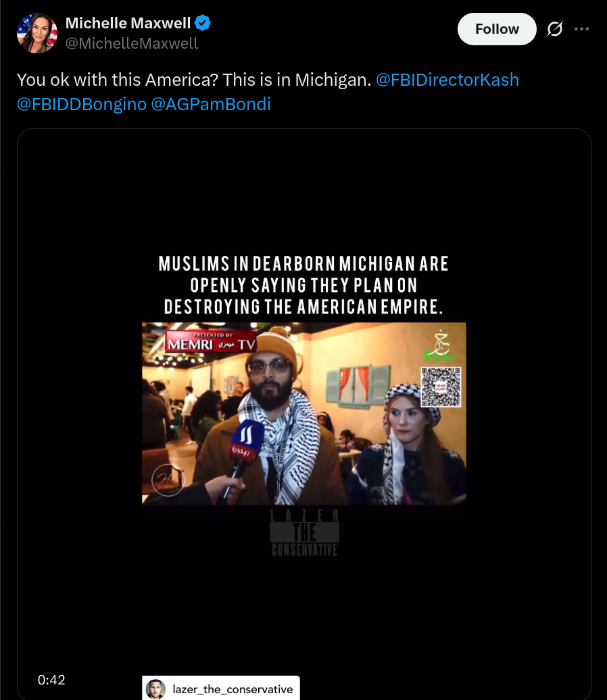Open the @MichelleMaxwell handle link
Image resolution: width=607 pixels, height=700 pixels.
point(132,43)
